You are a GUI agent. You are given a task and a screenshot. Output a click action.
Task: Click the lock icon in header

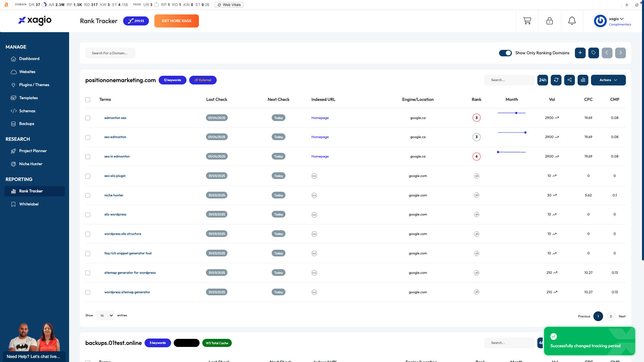pyautogui.click(x=549, y=21)
